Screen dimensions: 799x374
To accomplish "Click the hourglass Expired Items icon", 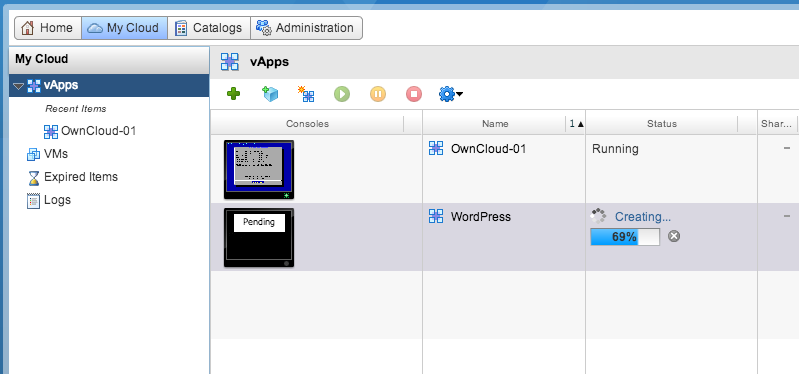I will 33,177.
